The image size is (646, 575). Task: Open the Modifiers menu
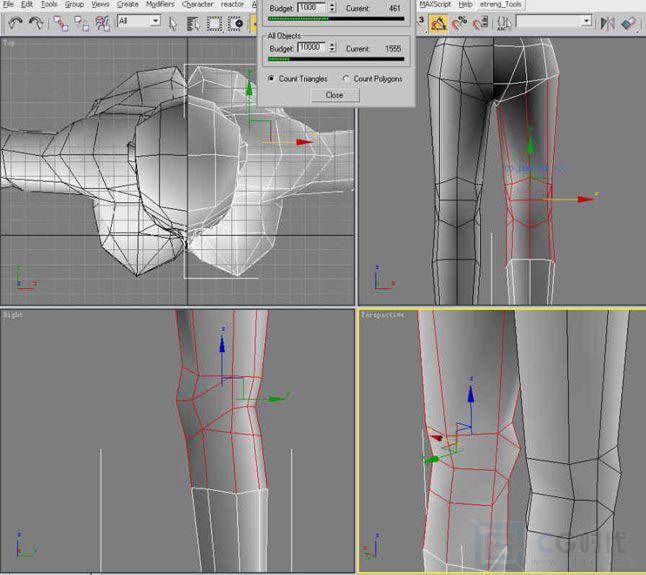point(160,5)
